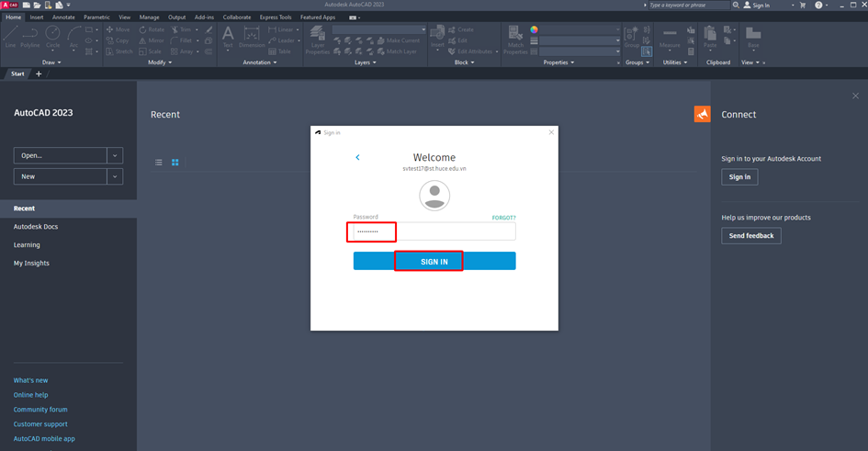The image size is (868, 451).
Task: Click the orange Autodesk Assistant icon
Action: 702,114
